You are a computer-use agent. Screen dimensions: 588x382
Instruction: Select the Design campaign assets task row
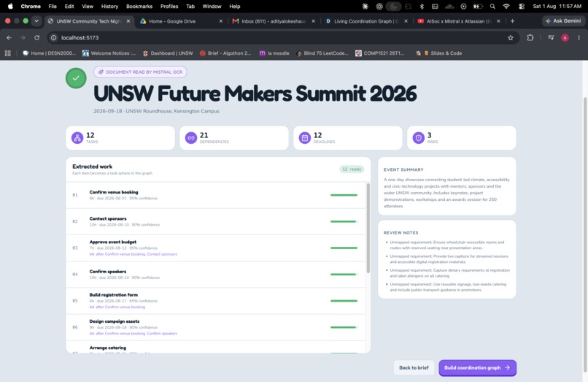pyautogui.click(x=216, y=327)
